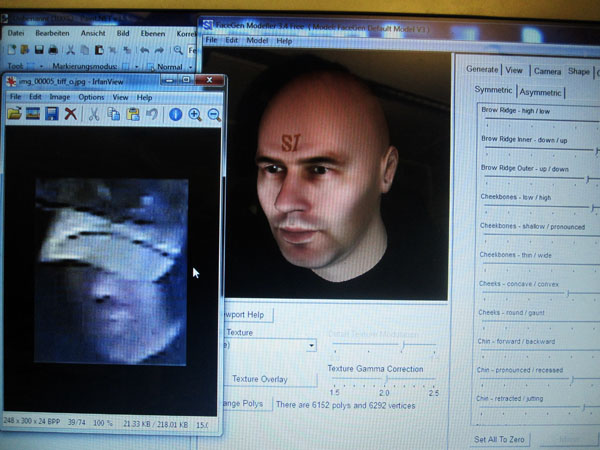The width and height of the screenshot is (600, 450).
Task: Click Zoom out magnifier in IrfanView
Action: point(214,114)
